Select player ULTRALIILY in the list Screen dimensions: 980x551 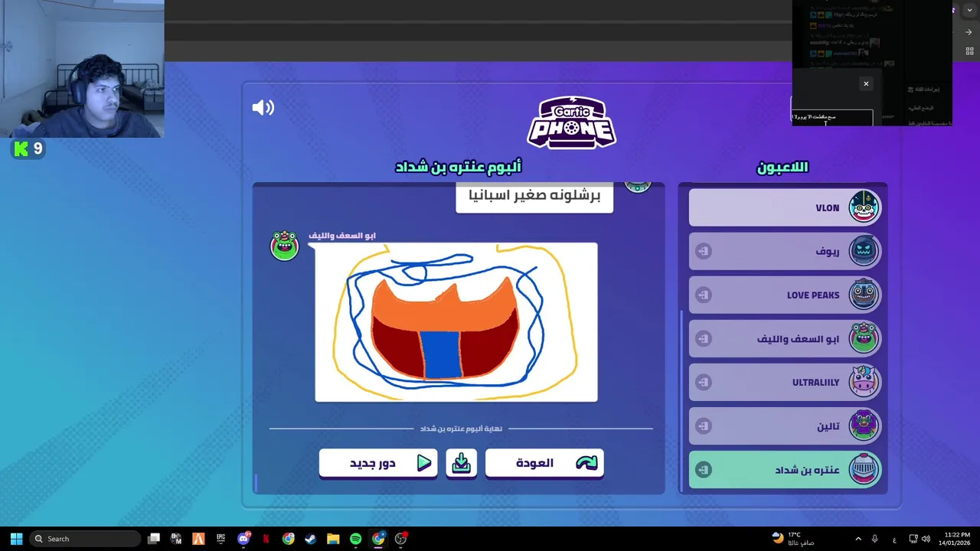coord(785,382)
